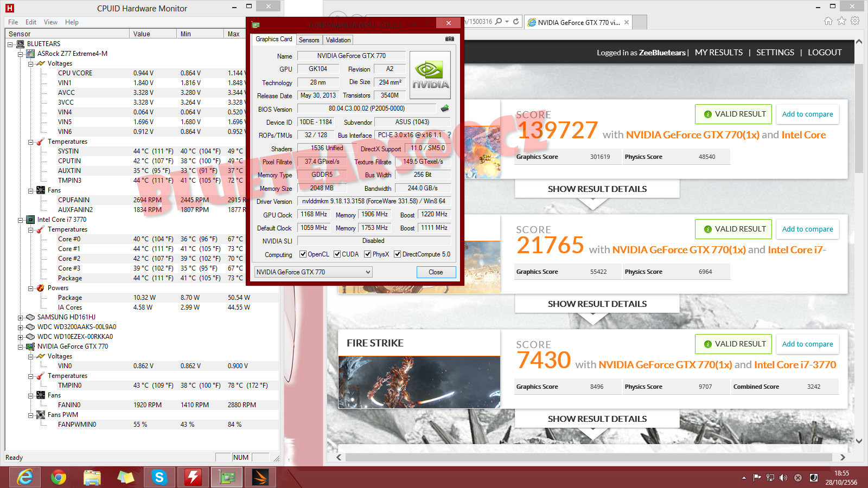Toggle the PhysX checkbox in GPU-Z
Screen dimensions: 868x488
[x=368, y=254]
